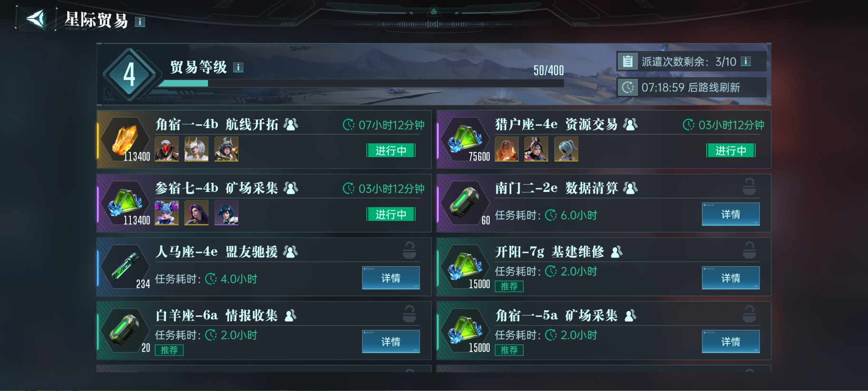Screen dimensions: 868x391
Task: Toggle the lock icon on 人马座-4e 盟友驰援
Action: pyautogui.click(x=409, y=251)
